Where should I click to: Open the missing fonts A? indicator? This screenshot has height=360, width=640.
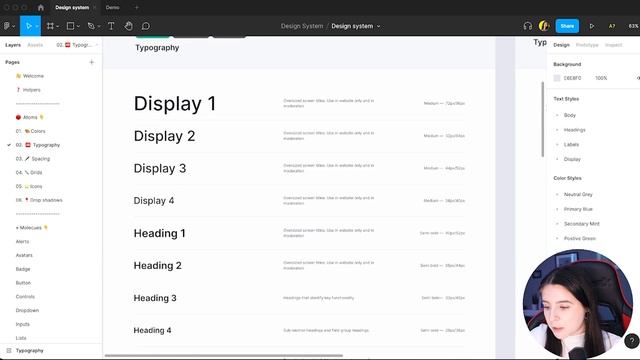click(x=612, y=26)
